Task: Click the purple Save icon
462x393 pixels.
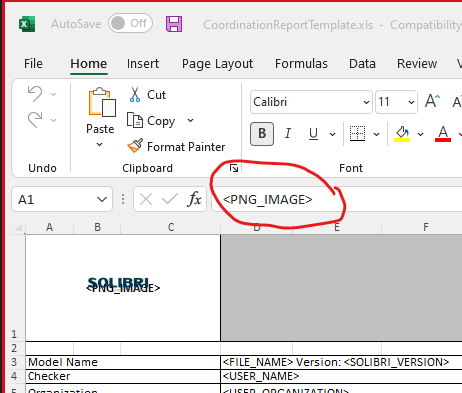Action: point(174,24)
